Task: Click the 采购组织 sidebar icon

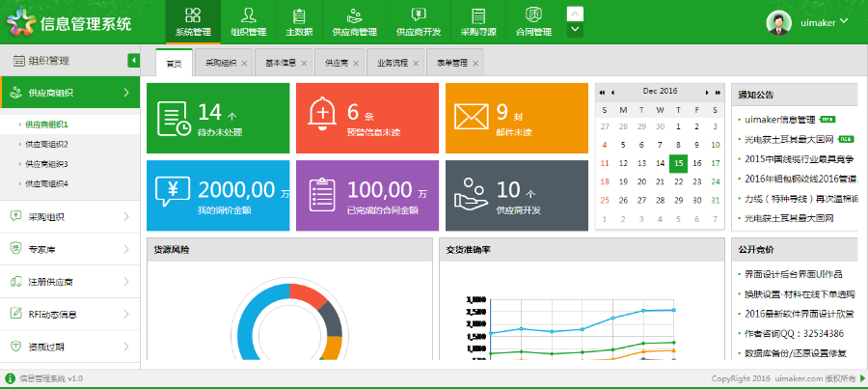Action: click(x=16, y=216)
